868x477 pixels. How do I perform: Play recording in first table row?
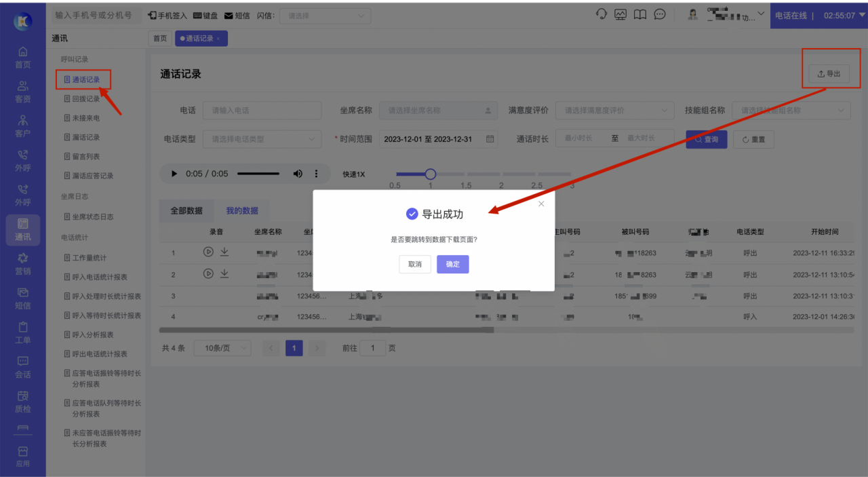pos(208,252)
